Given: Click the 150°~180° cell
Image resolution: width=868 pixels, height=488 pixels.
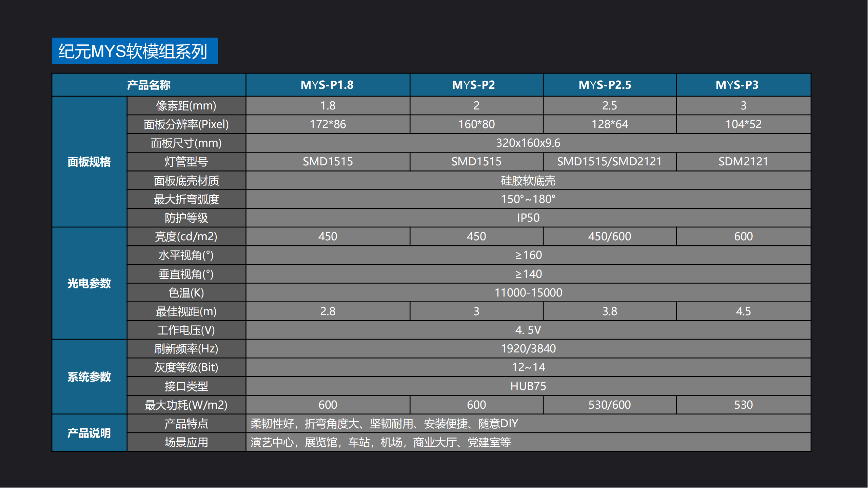Looking at the screenshot, I should pyautogui.click(x=528, y=199).
